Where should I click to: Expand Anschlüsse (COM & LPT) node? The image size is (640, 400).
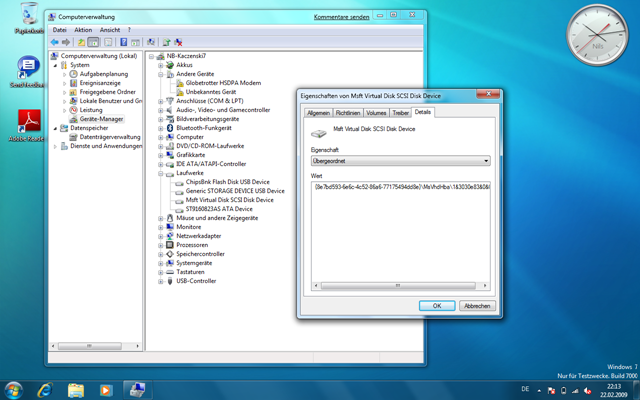pyautogui.click(x=161, y=101)
